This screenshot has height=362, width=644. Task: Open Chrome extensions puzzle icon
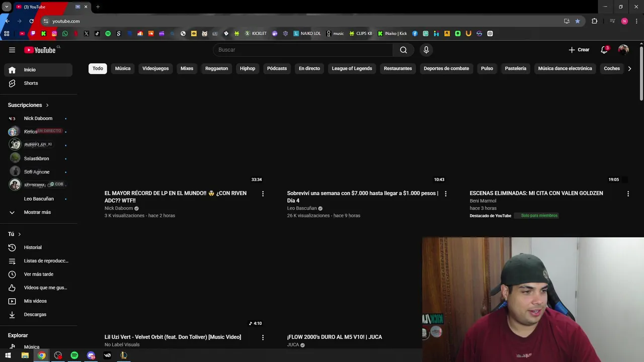(x=595, y=21)
